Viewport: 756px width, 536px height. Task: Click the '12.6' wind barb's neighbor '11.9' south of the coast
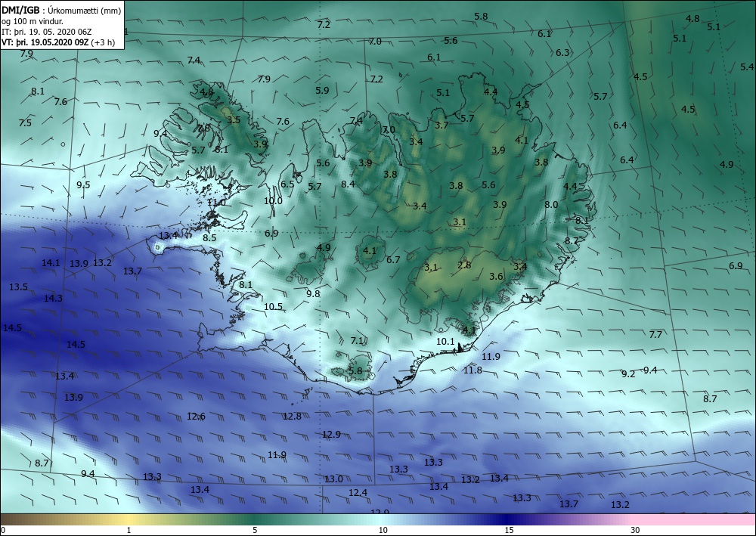click(277, 454)
